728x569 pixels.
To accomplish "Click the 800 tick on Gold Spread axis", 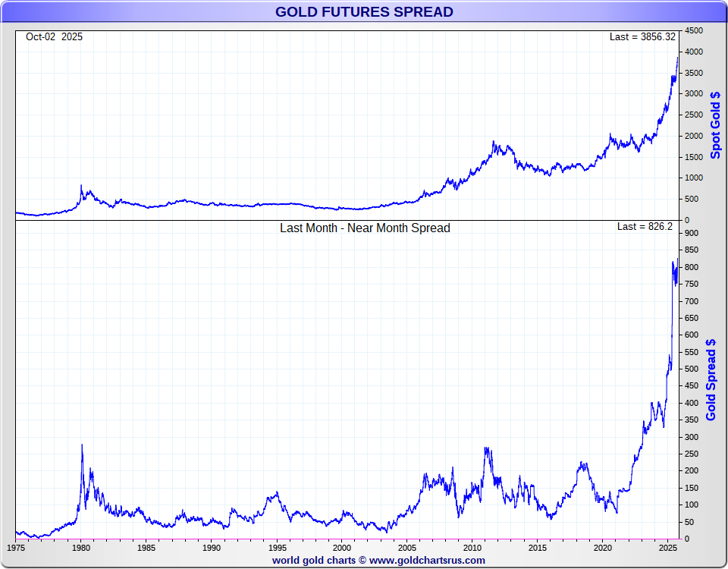I will (692, 267).
